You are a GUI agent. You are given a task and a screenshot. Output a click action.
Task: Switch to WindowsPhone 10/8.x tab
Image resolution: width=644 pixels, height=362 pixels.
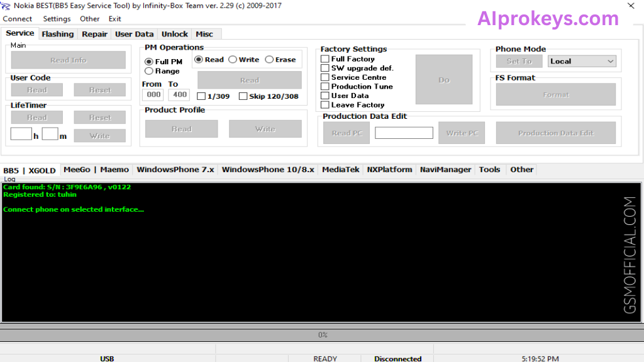click(268, 170)
